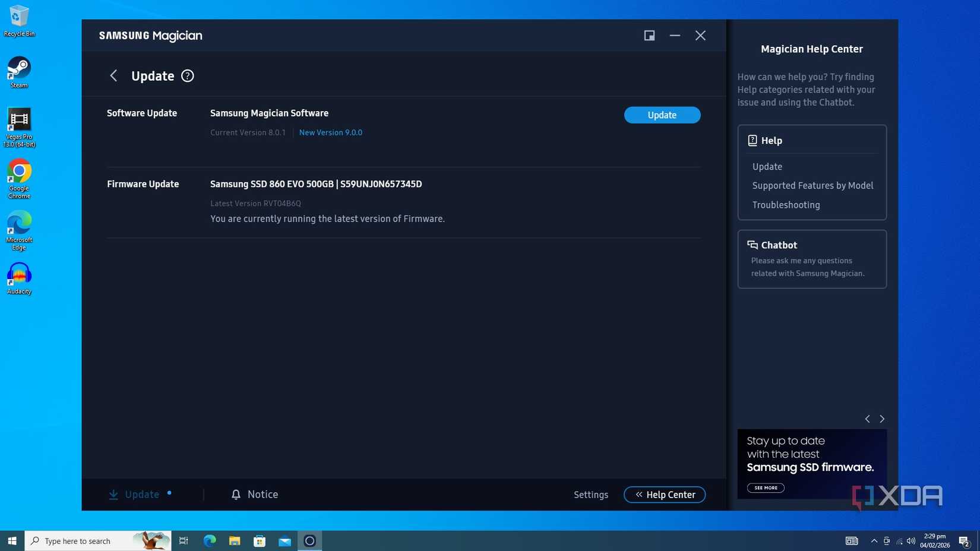Select Troubleshooting in the Help list
The image size is (980, 551).
[x=786, y=204]
